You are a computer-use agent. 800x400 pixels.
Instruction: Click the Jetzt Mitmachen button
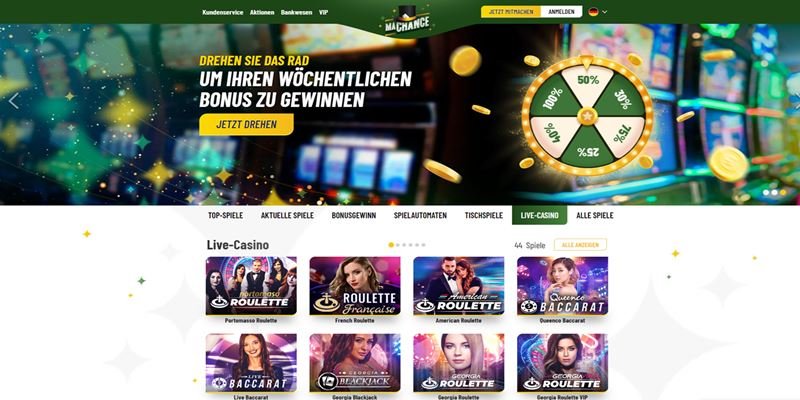pyautogui.click(x=511, y=12)
